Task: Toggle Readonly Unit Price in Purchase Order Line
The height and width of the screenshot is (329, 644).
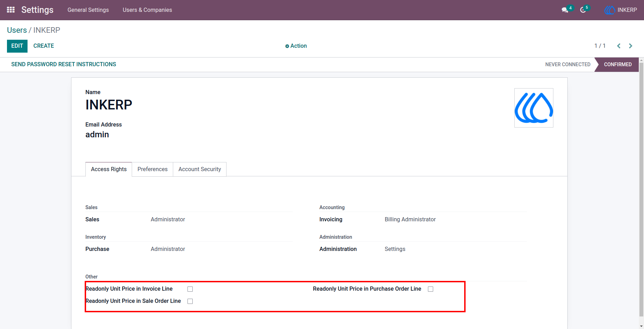Action: coord(430,289)
